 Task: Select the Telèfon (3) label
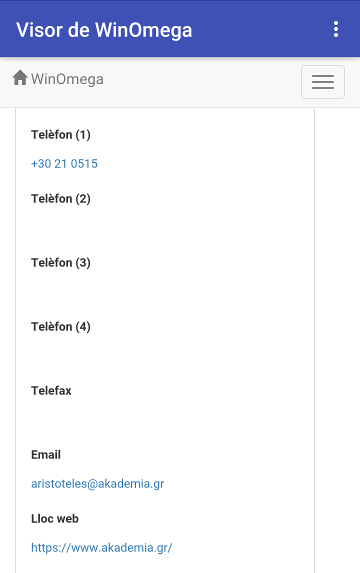tap(61, 263)
